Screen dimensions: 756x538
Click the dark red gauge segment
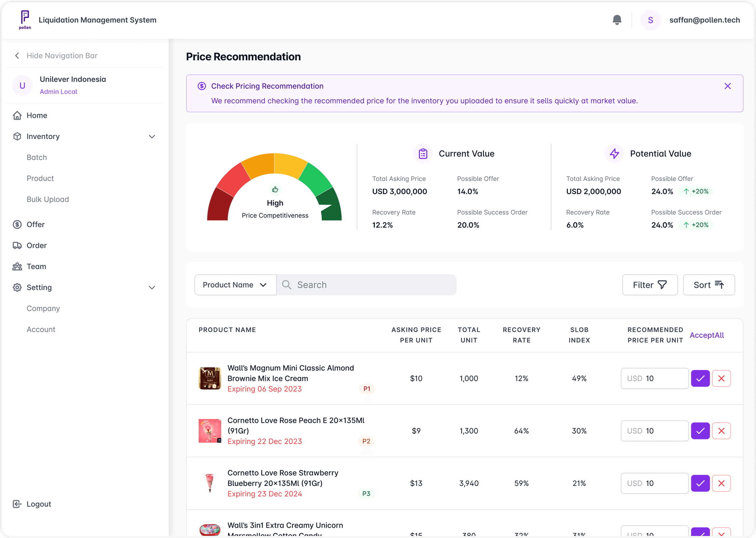pyautogui.click(x=220, y=206)
